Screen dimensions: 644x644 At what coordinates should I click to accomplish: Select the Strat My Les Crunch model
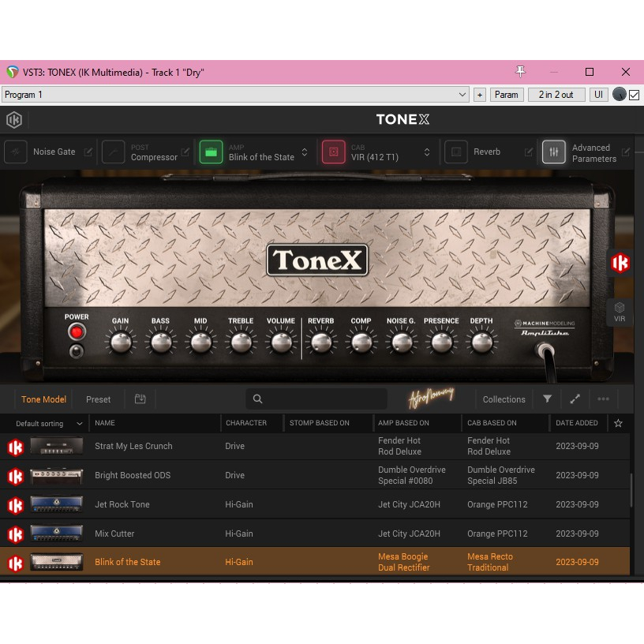(x=315, y=446)
